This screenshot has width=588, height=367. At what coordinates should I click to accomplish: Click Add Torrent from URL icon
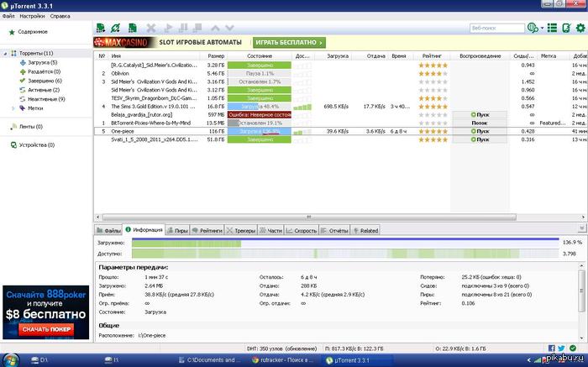click(x=118, y=29)
